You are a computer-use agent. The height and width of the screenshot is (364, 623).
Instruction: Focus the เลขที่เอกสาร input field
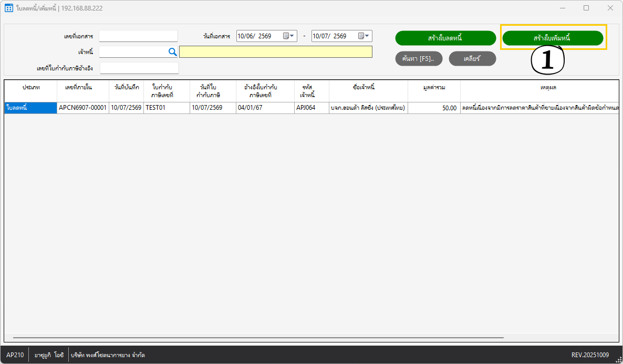click(138, 36)
